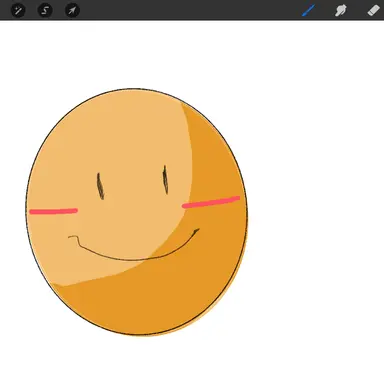Select the Transform arrow tool

click(72, 10)
